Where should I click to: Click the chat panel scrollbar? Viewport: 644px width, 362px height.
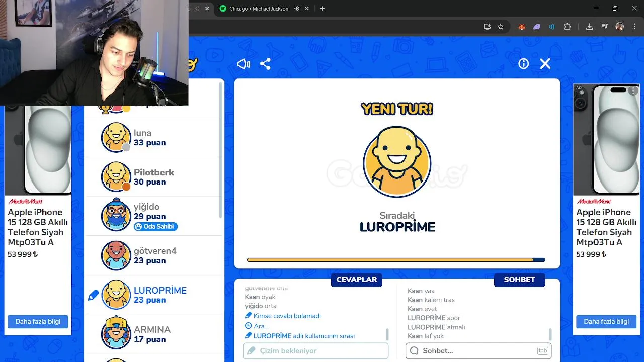point(550,334)
